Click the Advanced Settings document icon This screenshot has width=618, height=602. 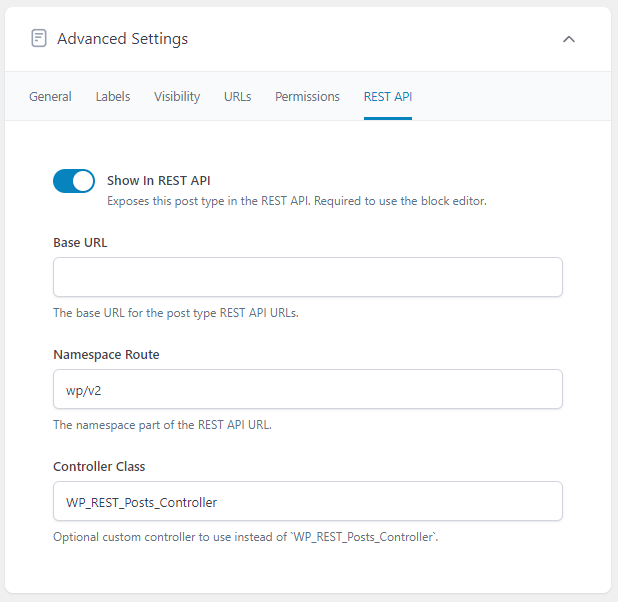click(39, 39)
